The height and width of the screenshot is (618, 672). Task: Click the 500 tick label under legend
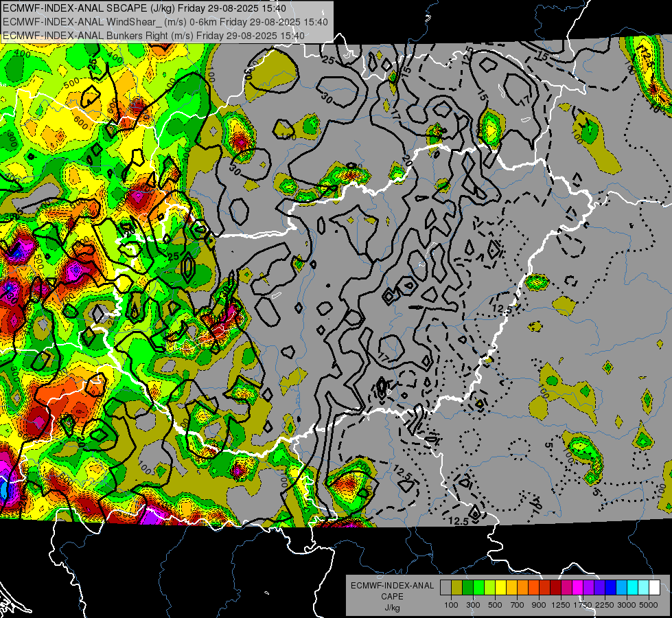[x=495, y=605]
